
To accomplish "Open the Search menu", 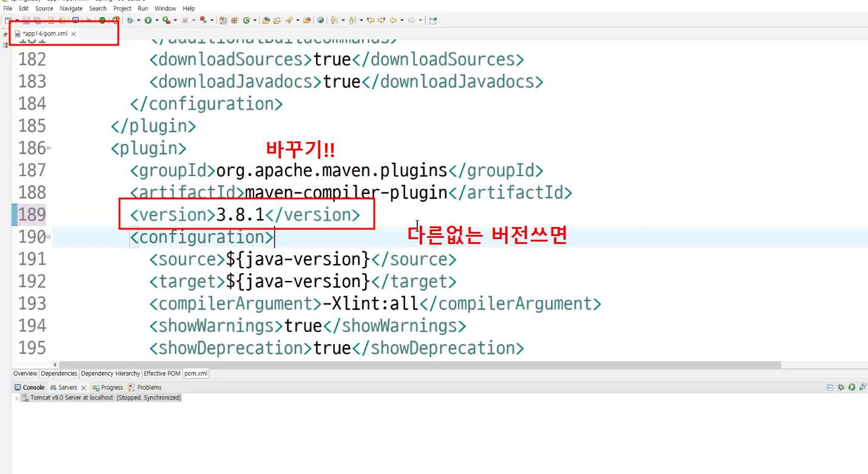I will tap(98, 8).
